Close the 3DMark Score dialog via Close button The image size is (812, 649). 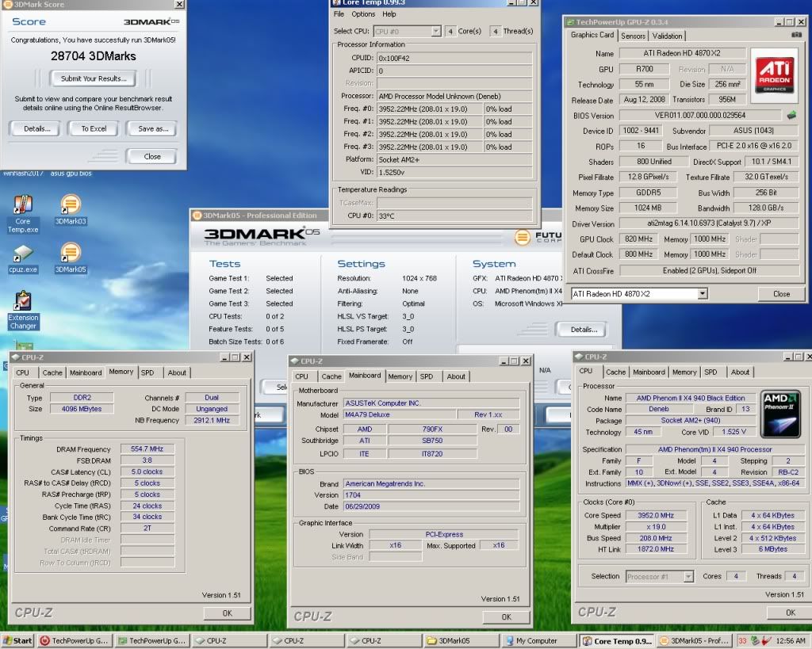152,156
